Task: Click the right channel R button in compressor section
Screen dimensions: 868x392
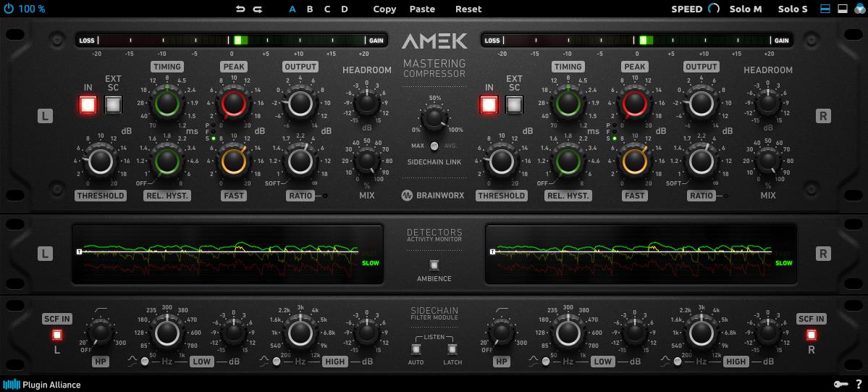Action: [x=823, y=116]
